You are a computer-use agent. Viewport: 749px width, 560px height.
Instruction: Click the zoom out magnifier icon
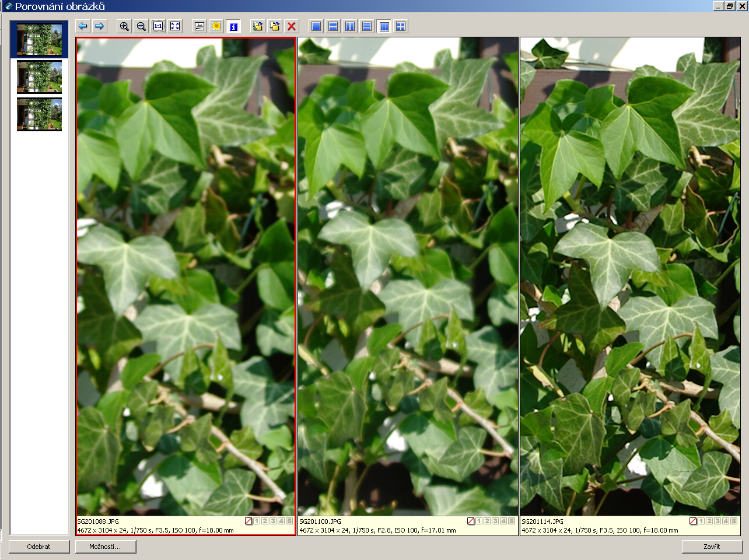point(141,26)
